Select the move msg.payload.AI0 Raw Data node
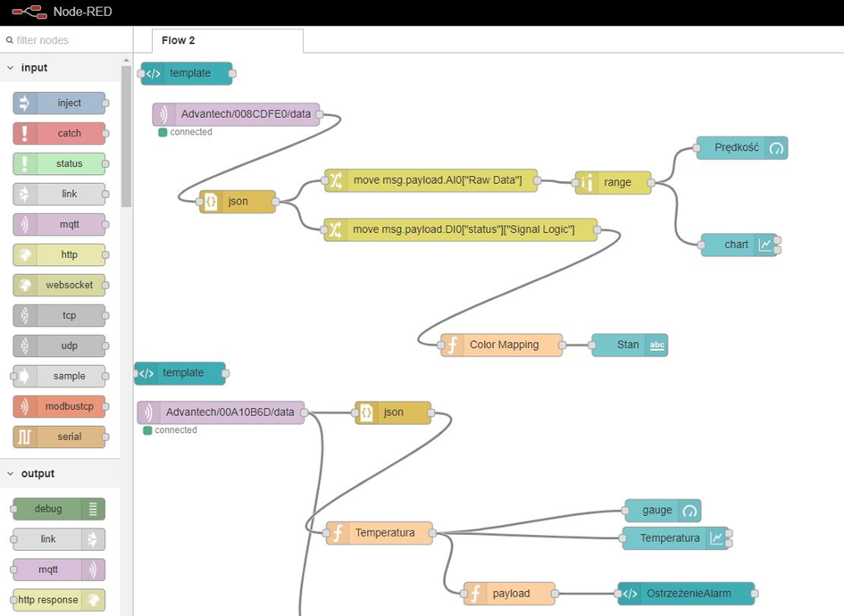This screenshot has width=844, height=616. 430,180
